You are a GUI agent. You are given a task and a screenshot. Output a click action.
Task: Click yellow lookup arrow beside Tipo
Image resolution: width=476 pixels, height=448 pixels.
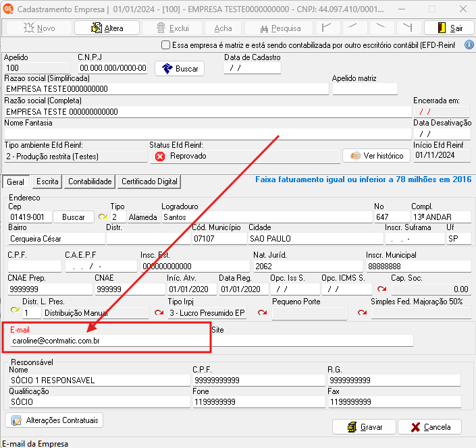pos(103,217)
